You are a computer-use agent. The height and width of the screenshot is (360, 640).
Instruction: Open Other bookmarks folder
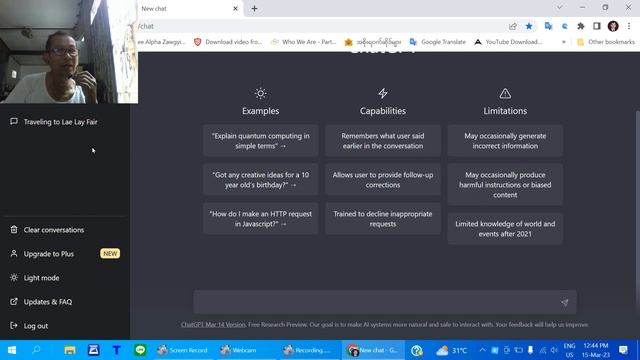(x=606, y=42)
